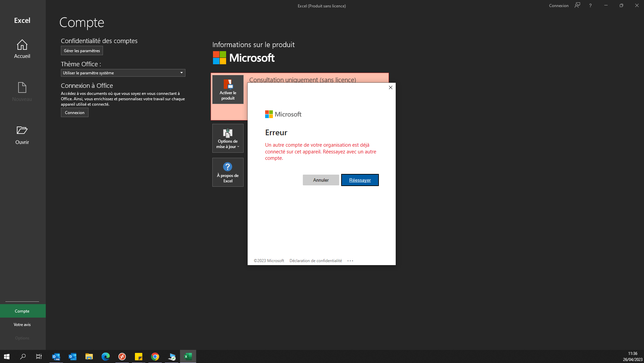The height and width of the screenshot is (363, 644).
Task: Select Options in the sidebar
Action: (x=22, y=338)
